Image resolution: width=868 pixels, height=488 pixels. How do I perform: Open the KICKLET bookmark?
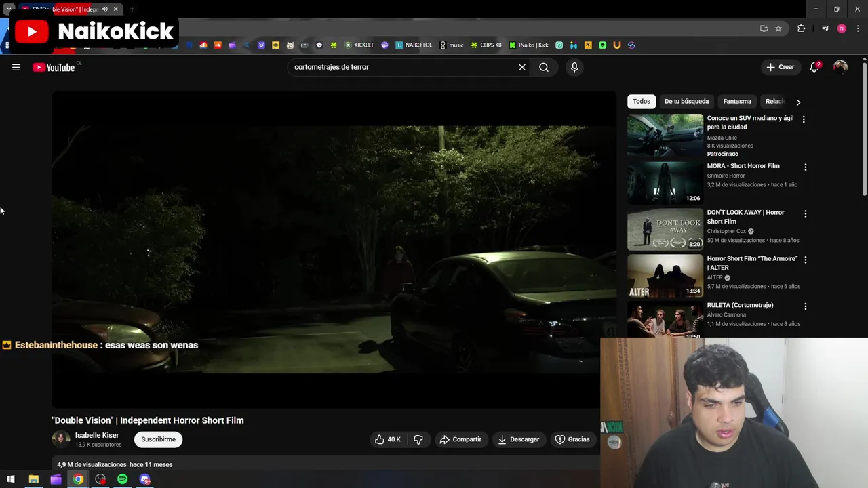[359, 45]
